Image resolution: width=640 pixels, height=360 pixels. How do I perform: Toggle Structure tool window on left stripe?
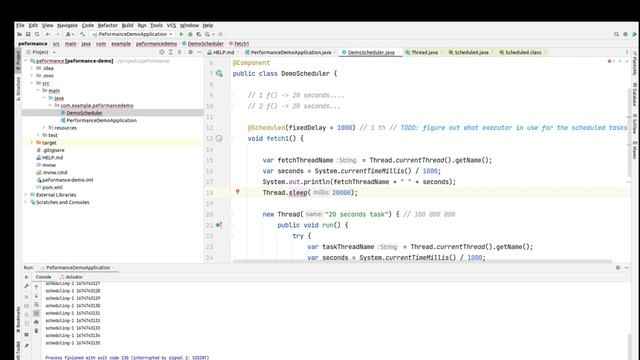(18, 89)
